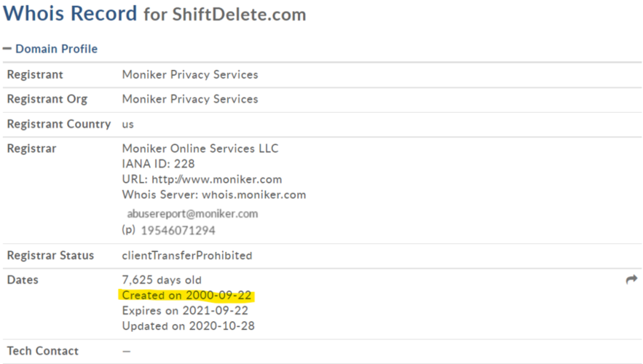The width and height of the screenshot is (643, 364).
Task: Click the ShiftDelete.com domain name in header
Action: 239,15
